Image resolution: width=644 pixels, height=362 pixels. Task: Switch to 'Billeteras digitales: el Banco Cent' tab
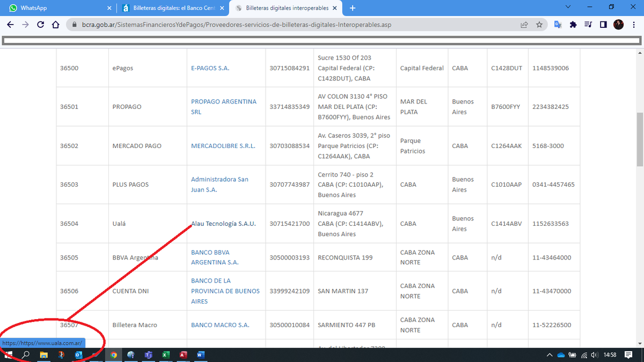click(x=173, y=8)
